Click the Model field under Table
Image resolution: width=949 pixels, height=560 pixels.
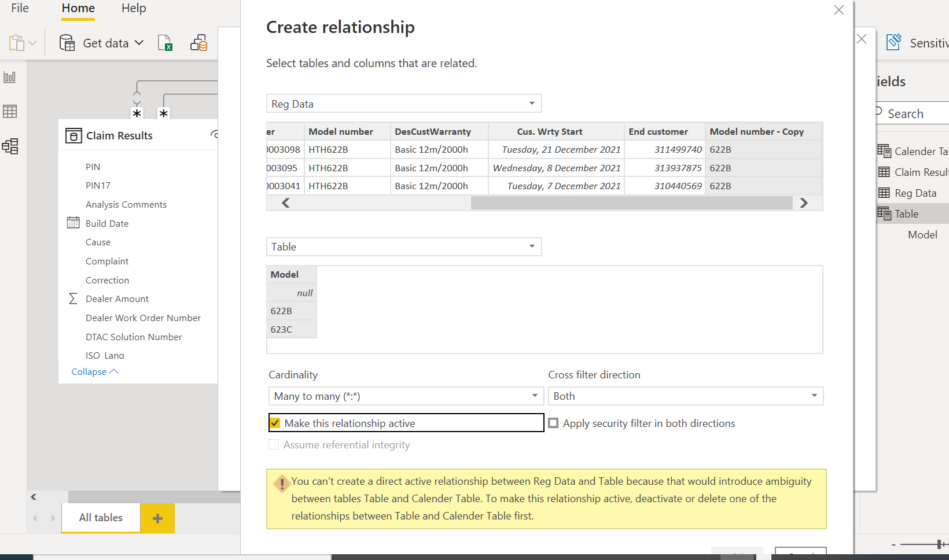(x=922, y=234)
